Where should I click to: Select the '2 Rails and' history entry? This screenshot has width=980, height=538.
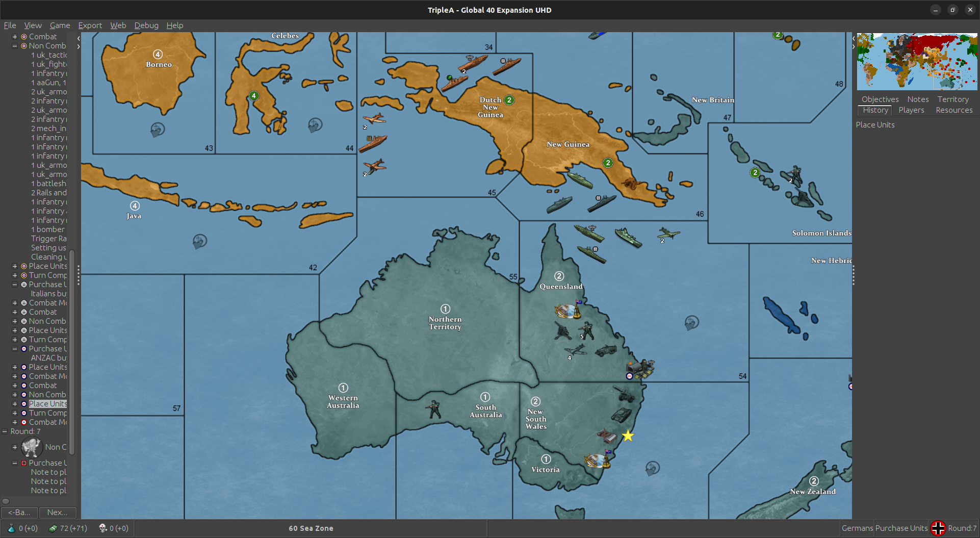click(48, 193)
